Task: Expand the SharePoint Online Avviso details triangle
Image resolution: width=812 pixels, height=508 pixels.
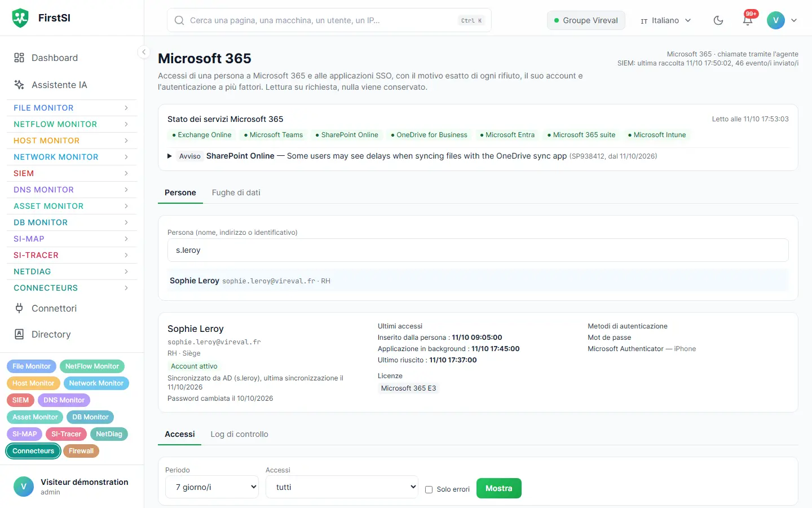Action: pos(170,156)
